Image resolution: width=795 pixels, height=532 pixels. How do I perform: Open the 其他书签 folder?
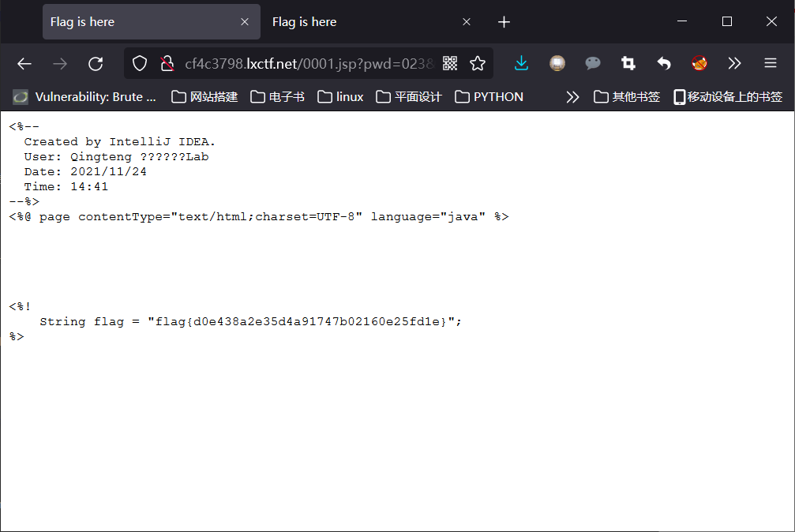627,97
